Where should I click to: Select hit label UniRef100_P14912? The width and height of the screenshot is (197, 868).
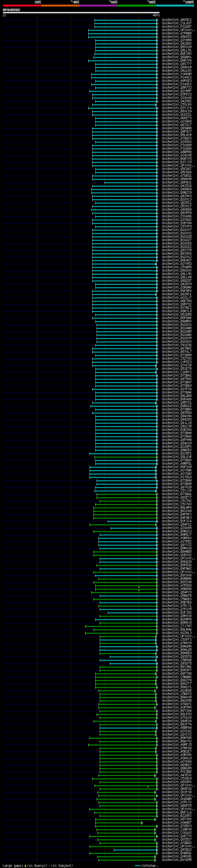pos(177,84)
